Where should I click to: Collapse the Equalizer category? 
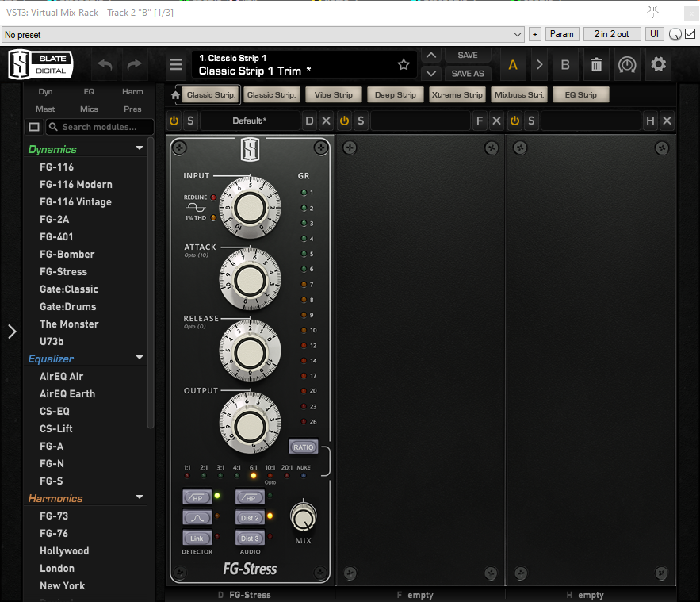140,359
